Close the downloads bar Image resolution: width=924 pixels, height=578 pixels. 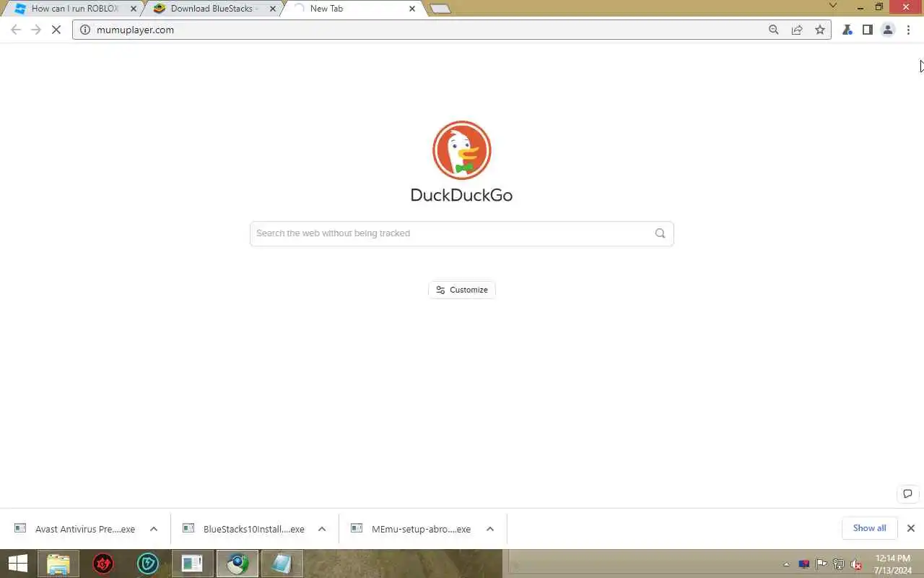911,528
